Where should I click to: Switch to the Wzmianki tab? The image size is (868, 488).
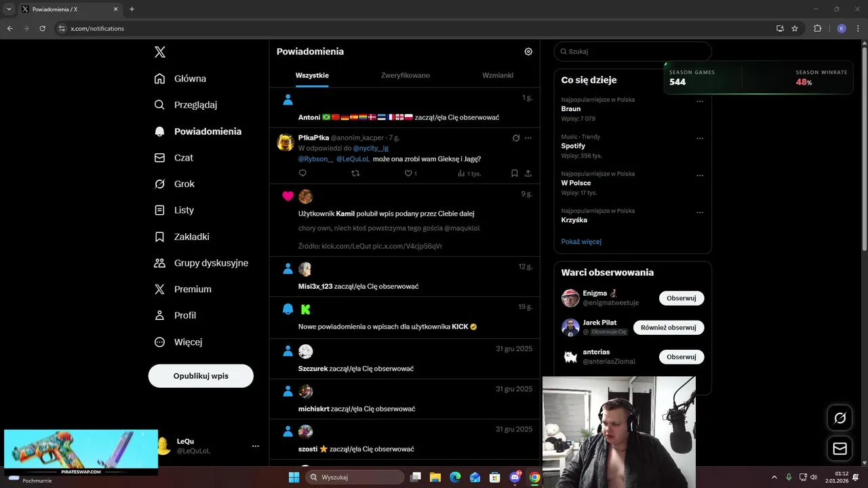click(x=498, y=75)
